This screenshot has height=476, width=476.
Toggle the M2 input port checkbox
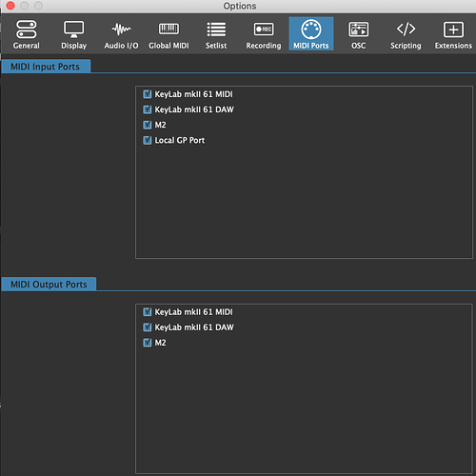tap(147, 125)
